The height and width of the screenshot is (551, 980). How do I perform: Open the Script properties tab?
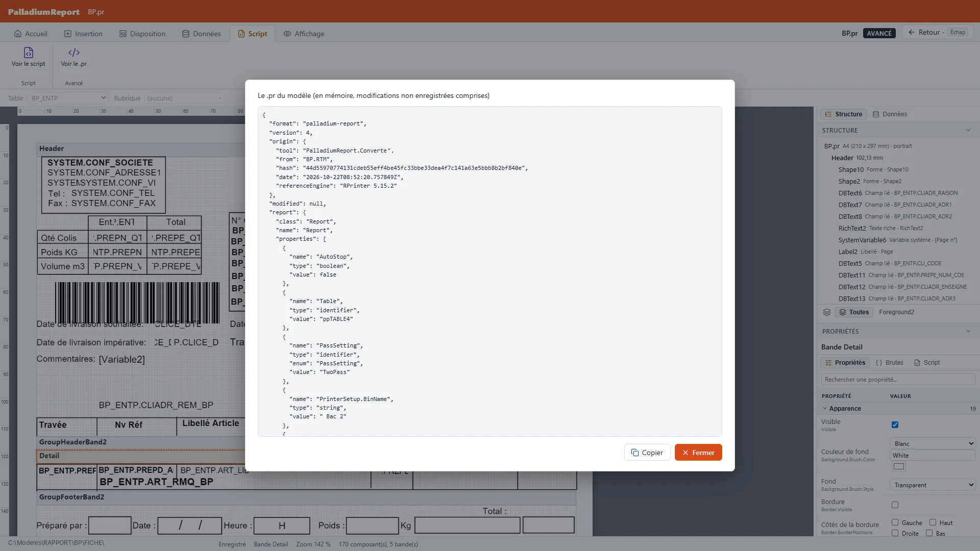click(x=926, y=363)
